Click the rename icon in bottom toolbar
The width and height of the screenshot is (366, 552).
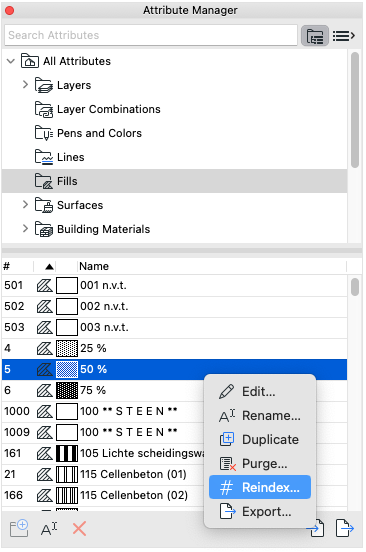[x=49, y=528]
